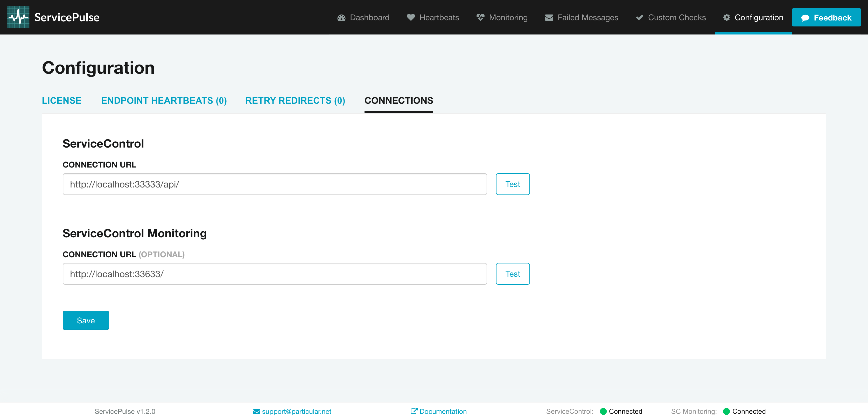Expand the CONNECTIONS configuration section
Screen dimensions: 868x418
[398, 100]
